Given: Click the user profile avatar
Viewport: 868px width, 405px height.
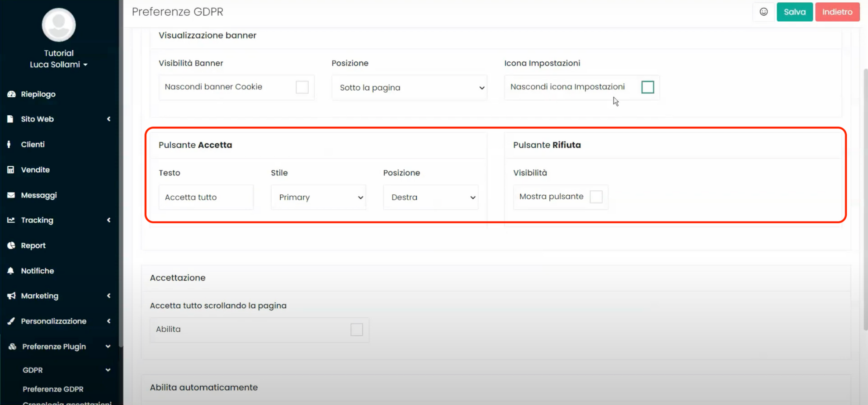Looking at the screenshot, I should [59, 25].
